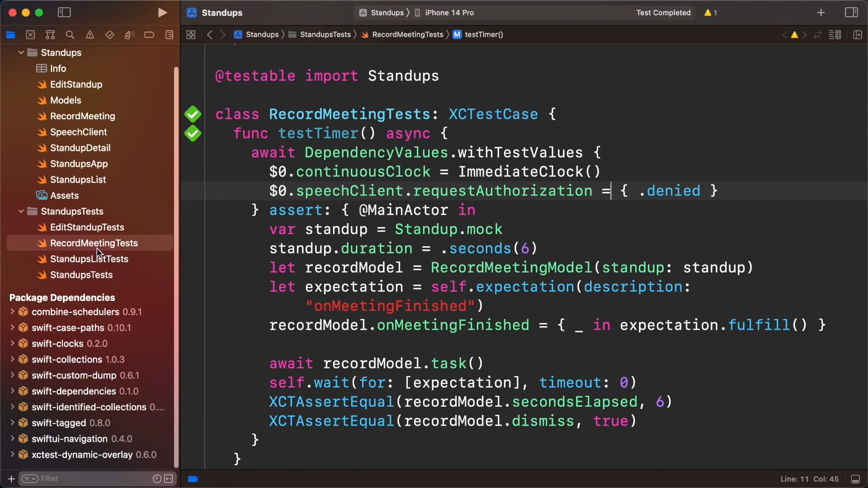Toggle the inspector panel on the right
Screen dimensions: 868x488
click(851, 13)
